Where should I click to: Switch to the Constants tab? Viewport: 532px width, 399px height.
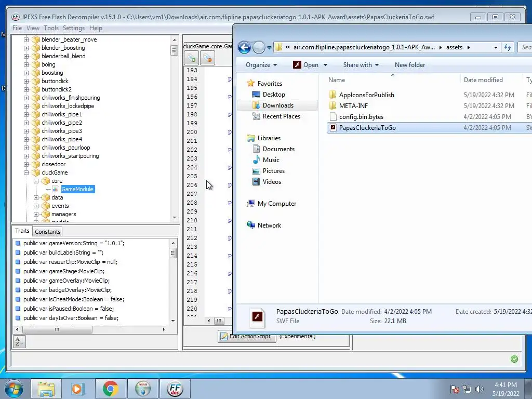click(47, 232)
